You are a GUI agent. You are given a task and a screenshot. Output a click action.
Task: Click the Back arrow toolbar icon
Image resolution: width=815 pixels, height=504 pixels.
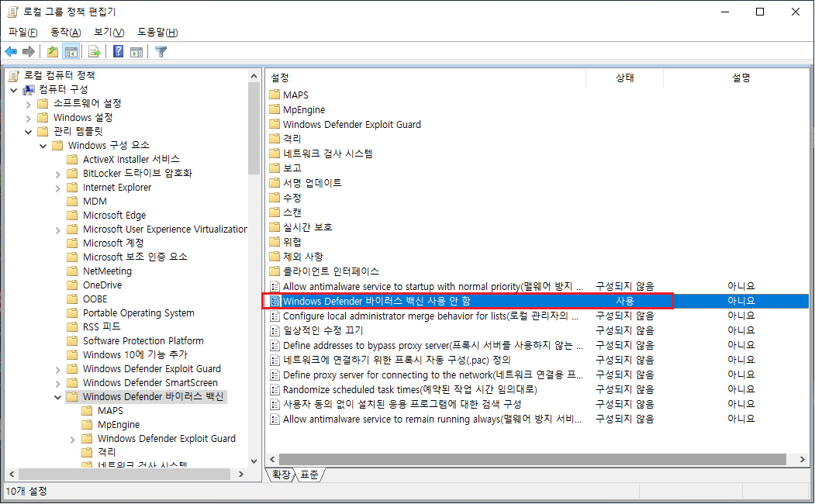coord(10,51)
